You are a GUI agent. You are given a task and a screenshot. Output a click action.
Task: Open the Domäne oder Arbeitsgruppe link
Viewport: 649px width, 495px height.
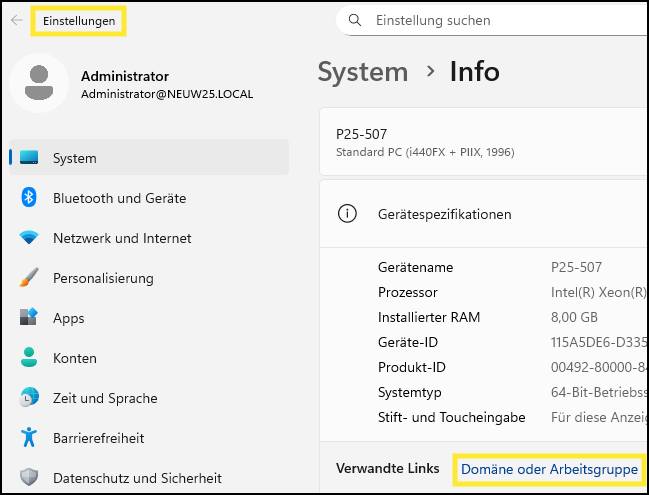coord(549,469)
